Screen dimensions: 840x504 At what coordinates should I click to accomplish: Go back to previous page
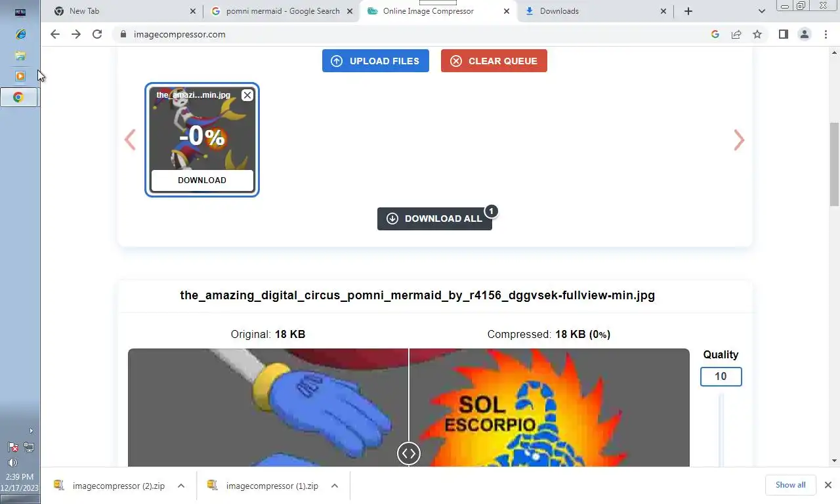[x=55, y=34]
